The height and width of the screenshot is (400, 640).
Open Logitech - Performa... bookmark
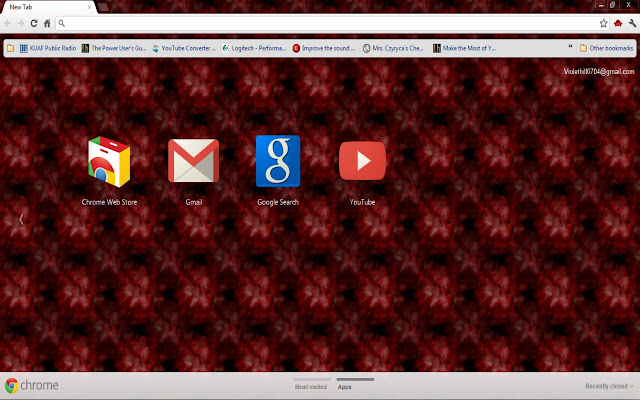pos(254,48)
